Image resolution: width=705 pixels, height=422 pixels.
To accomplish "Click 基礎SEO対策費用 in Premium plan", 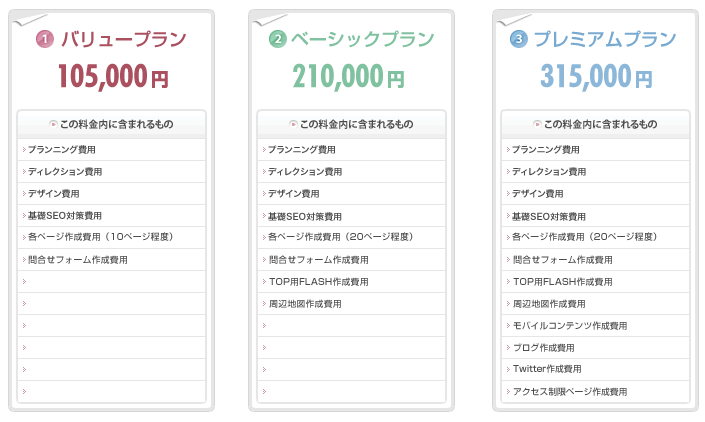I will 549,217.
